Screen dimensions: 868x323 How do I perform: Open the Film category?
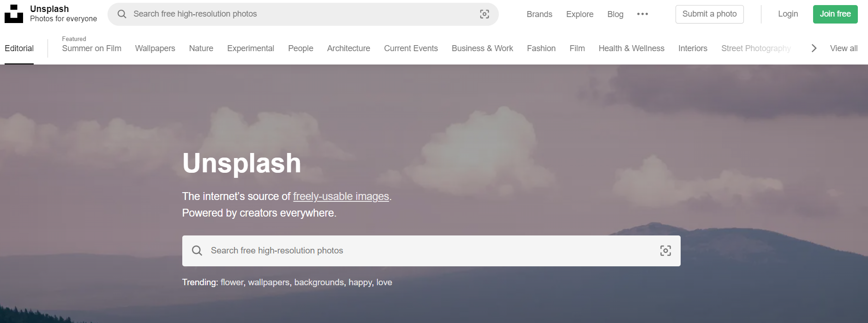[577, 48]
